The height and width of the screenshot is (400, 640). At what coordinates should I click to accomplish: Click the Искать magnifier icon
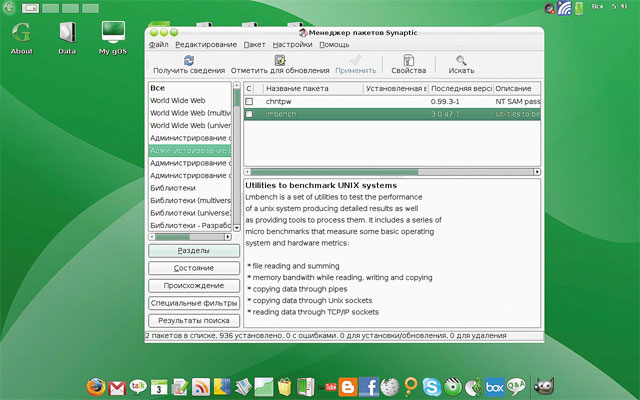tap(461, 60)
